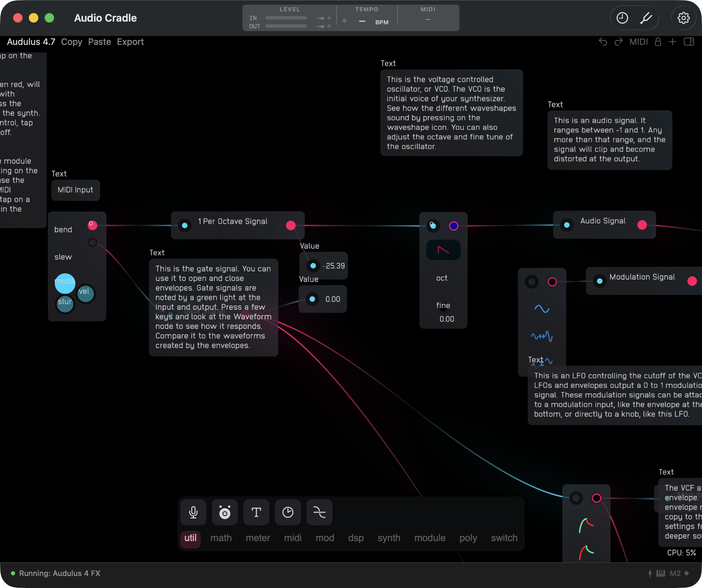702x588 pixels.
Task: Click the envelope node output port
Action: coord(597,498)
